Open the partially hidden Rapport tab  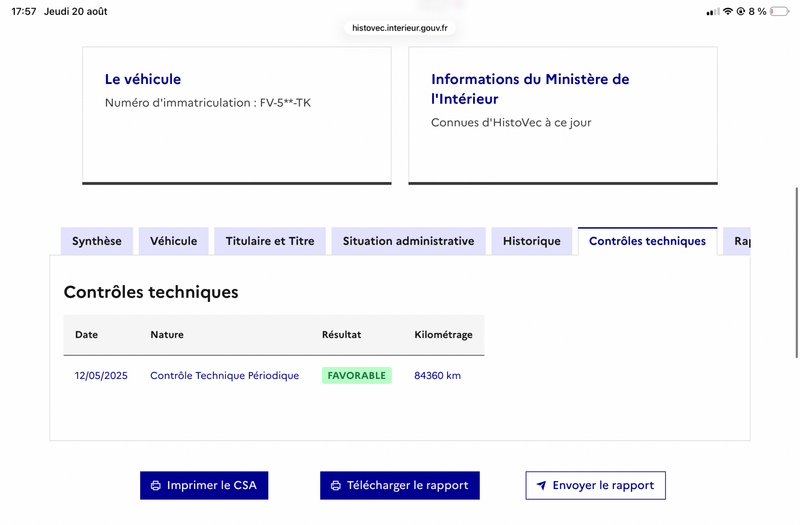[x=737, y=241]
